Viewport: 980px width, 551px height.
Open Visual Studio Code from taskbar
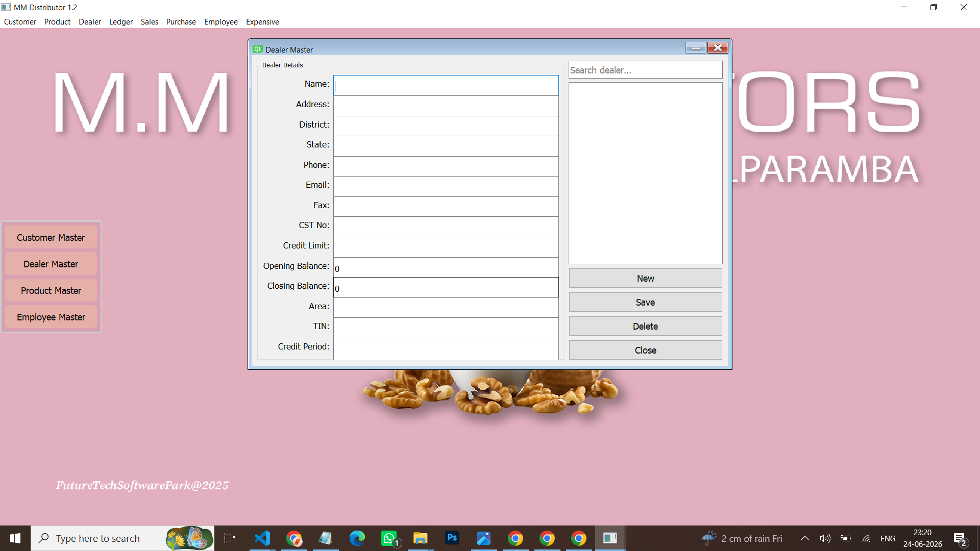(x=262, y=538)
